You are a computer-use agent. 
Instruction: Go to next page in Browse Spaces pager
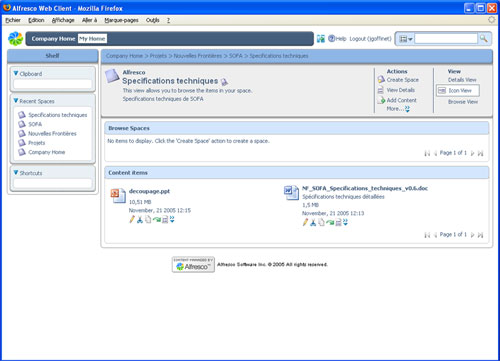[x=472, y=153]
